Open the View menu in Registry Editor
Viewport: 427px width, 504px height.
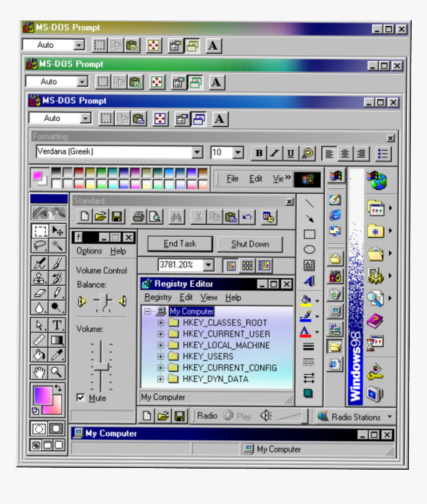[x=209, y=298]
